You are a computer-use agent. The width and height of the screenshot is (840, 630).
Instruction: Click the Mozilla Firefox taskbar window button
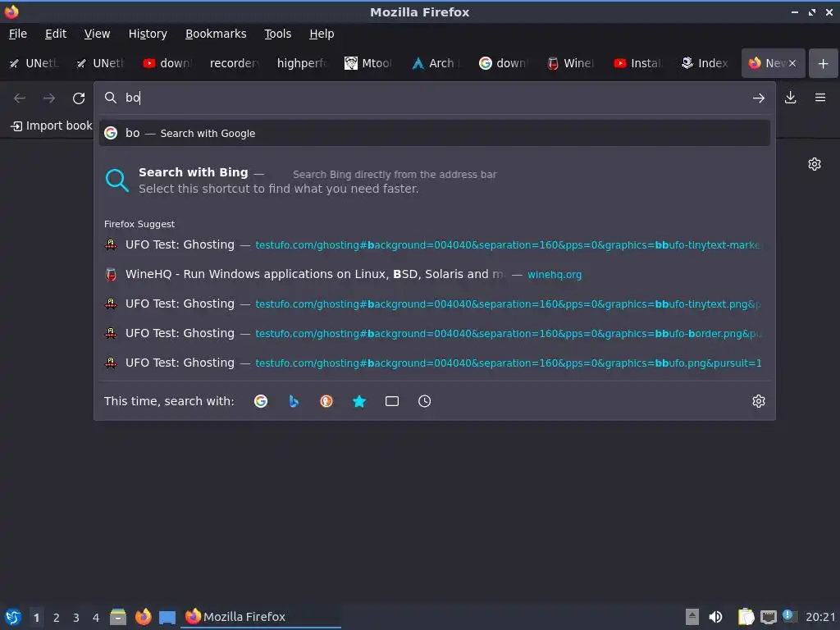[262, 617]
